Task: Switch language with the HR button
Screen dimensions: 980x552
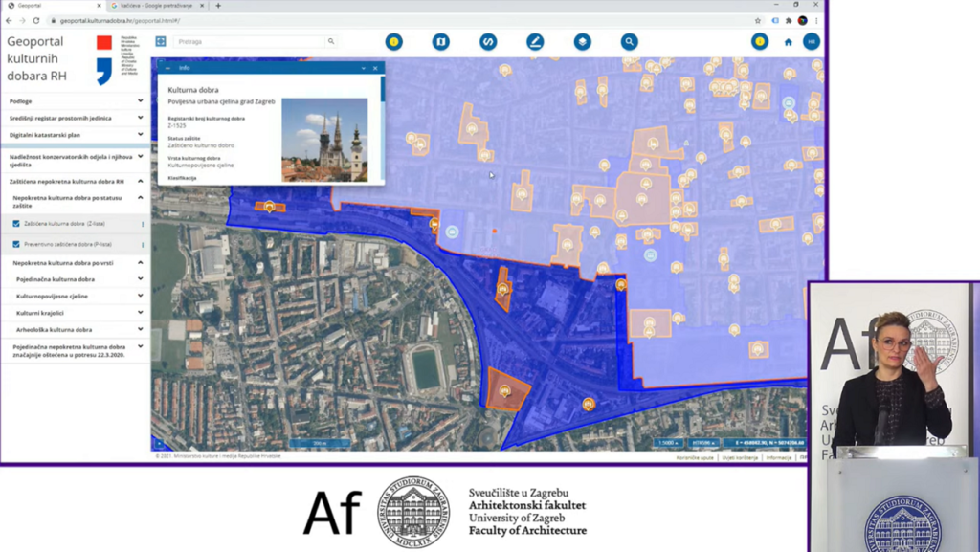Action: pyautogui.click(x=812, y=42)
